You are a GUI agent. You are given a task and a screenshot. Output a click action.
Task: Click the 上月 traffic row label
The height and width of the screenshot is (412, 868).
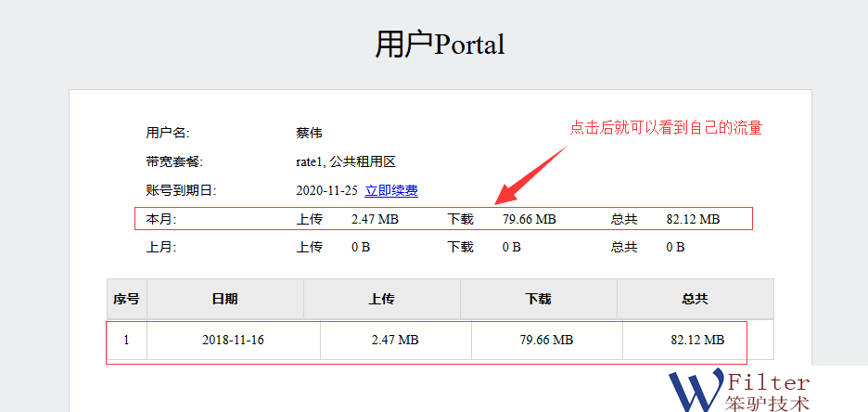coord(161,247)
